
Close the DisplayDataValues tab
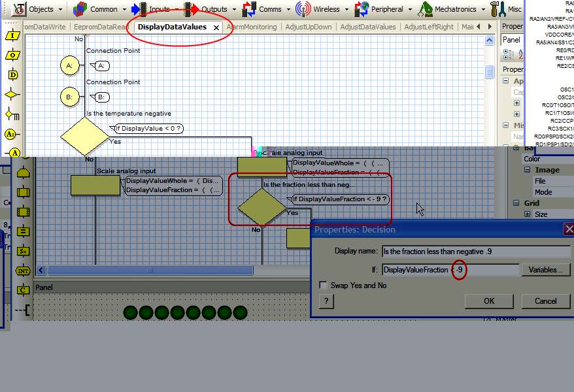coord(216,27)
